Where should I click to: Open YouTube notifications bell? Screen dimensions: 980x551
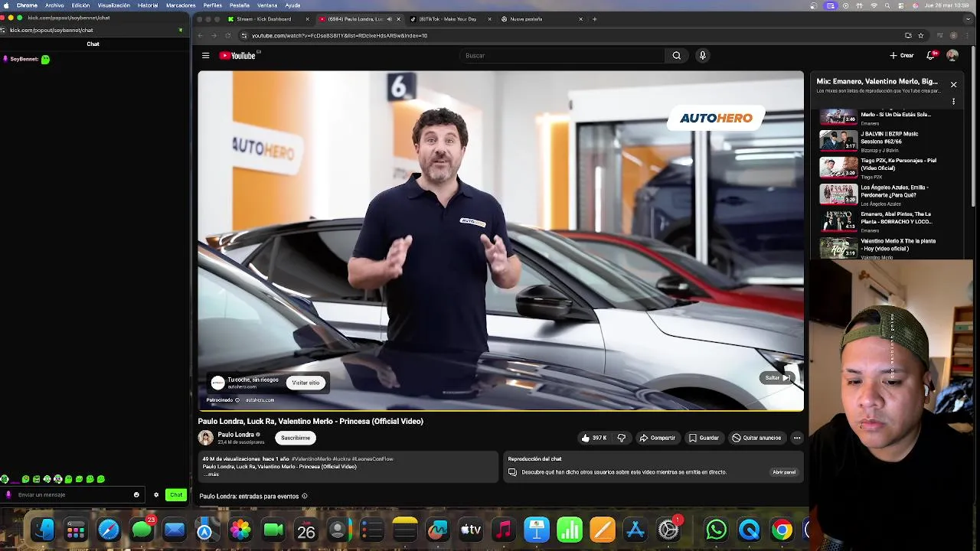[931, 55]
